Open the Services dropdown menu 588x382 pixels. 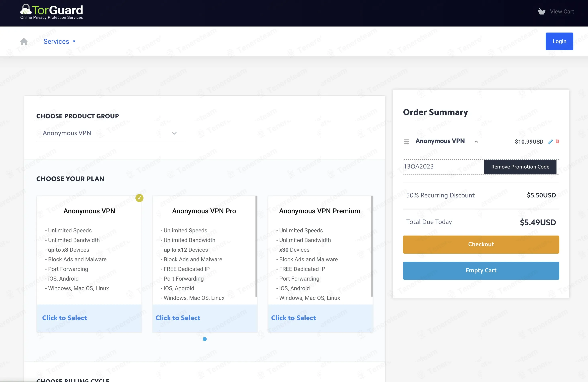60,41
